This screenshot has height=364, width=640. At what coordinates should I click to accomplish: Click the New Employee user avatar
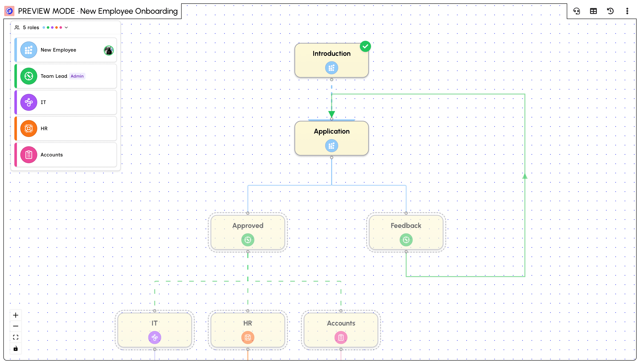(109, 51)
